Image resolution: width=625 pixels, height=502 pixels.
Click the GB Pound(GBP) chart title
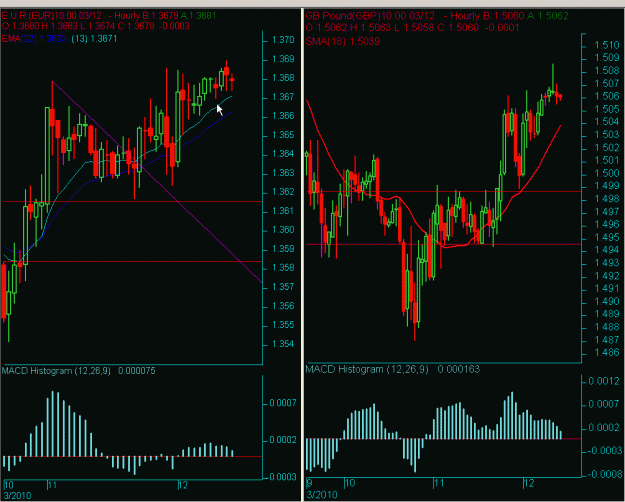point(342,16)
